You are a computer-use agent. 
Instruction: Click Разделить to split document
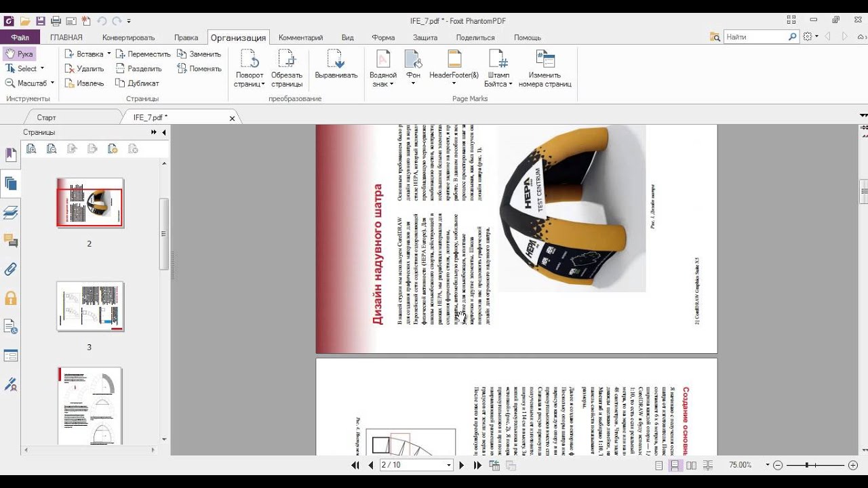tap(138, 68)
